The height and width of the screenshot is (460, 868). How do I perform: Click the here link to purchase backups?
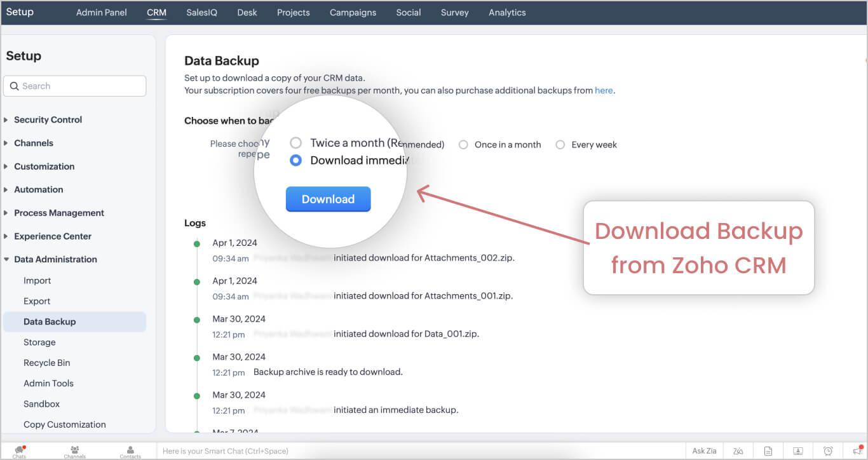[x=603, y=90]
